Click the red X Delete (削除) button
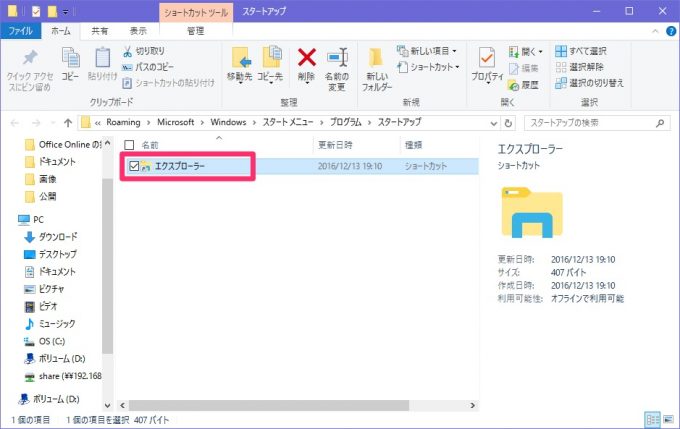Viewport: 680px width, 429px height. 306,65
